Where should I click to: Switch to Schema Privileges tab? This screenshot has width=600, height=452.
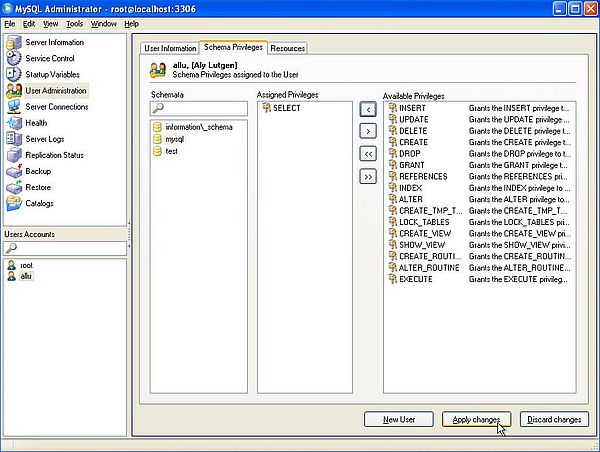click(233, 47)
